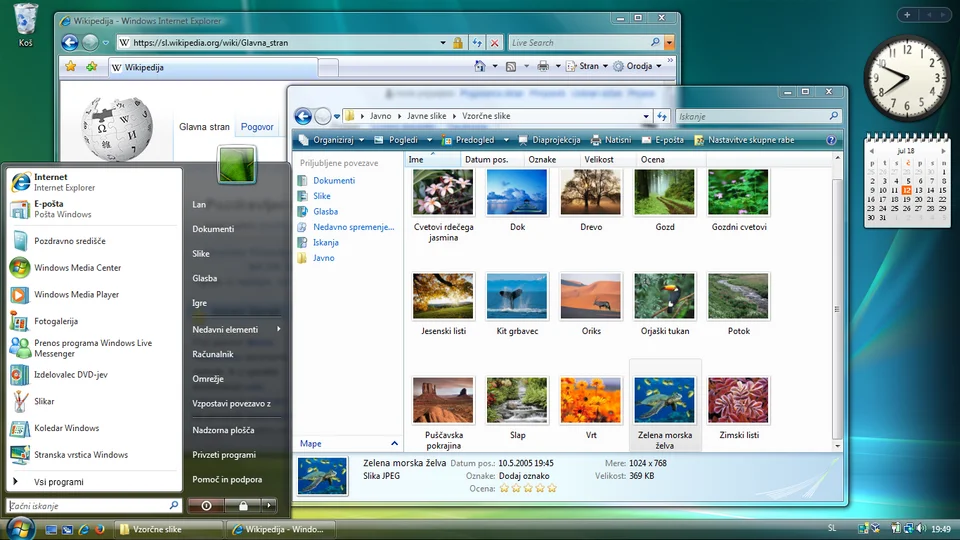Click Explorer vertical scrollbar down arrow
Image resolution: width=960 pixels, height=540 pixels.
838,446
